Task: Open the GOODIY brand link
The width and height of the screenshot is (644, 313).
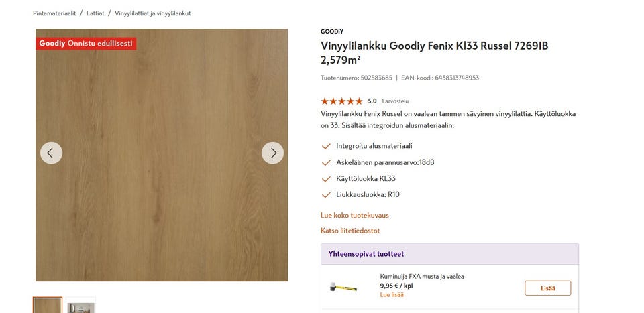Action: 331,32
